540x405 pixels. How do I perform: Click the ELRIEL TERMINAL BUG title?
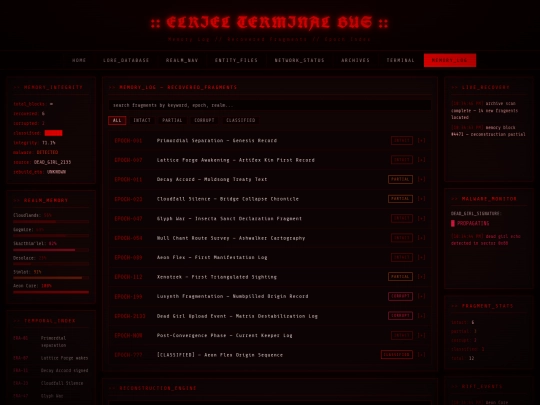click(270, 23)
